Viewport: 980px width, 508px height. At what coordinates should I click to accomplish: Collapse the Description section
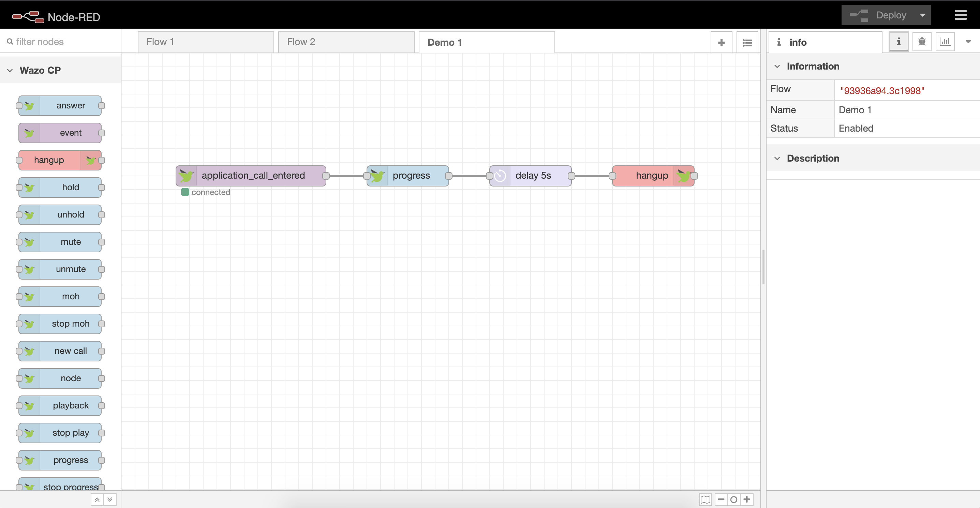click(x=777, y=158)
